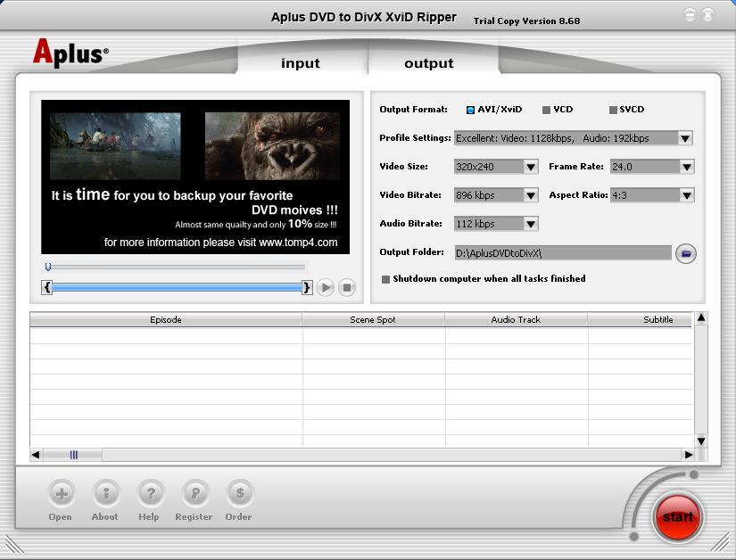Click the list scroll down arrow
Viewport: 736px width, 560px height.
coord(701,441)
